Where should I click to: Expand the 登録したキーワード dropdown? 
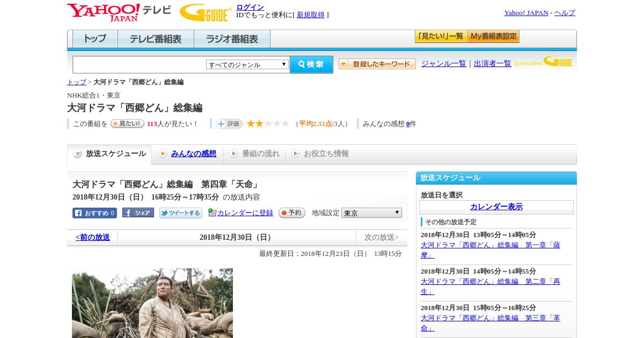click(x=377, y=64)
